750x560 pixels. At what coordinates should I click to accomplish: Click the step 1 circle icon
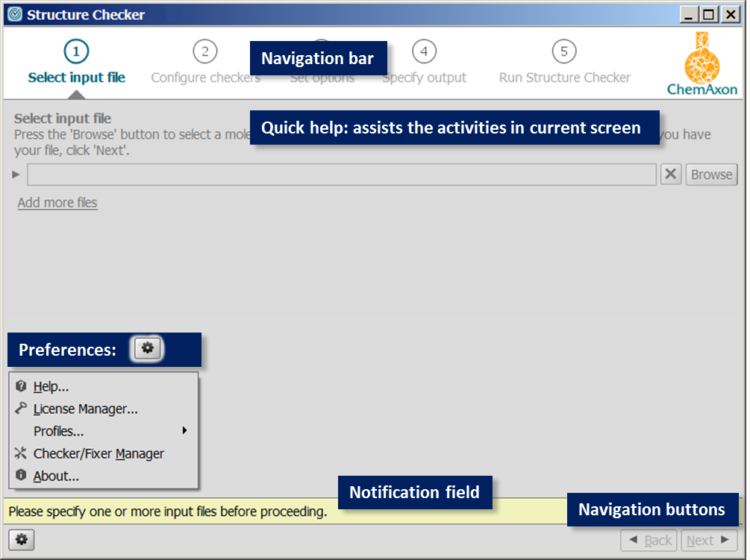point(76,51)
